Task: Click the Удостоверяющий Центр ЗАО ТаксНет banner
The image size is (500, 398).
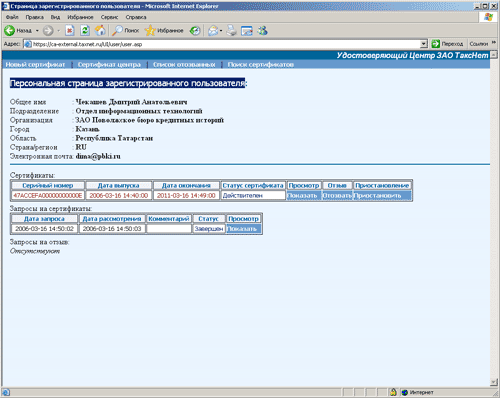Action: 412,55
